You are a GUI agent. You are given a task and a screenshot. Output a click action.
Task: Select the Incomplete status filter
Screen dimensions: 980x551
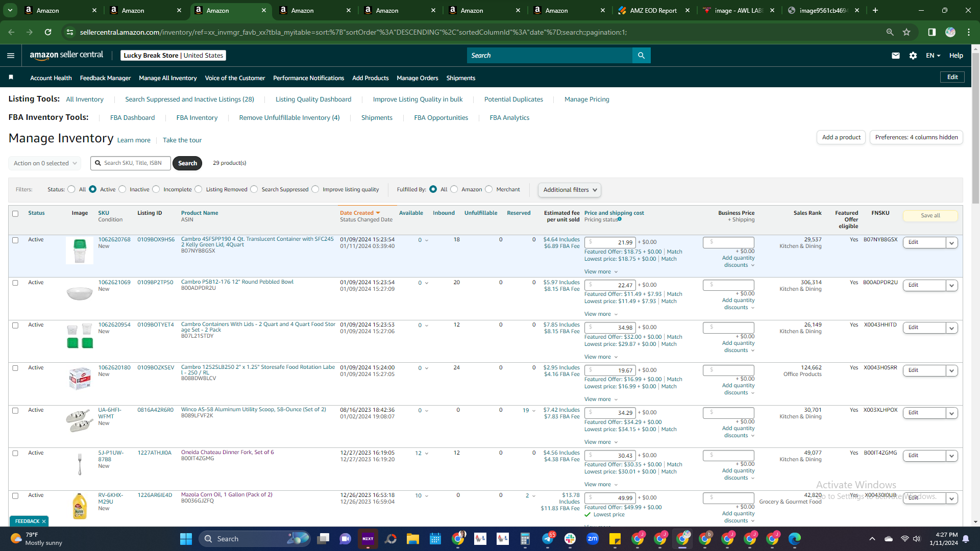(156, 189)
